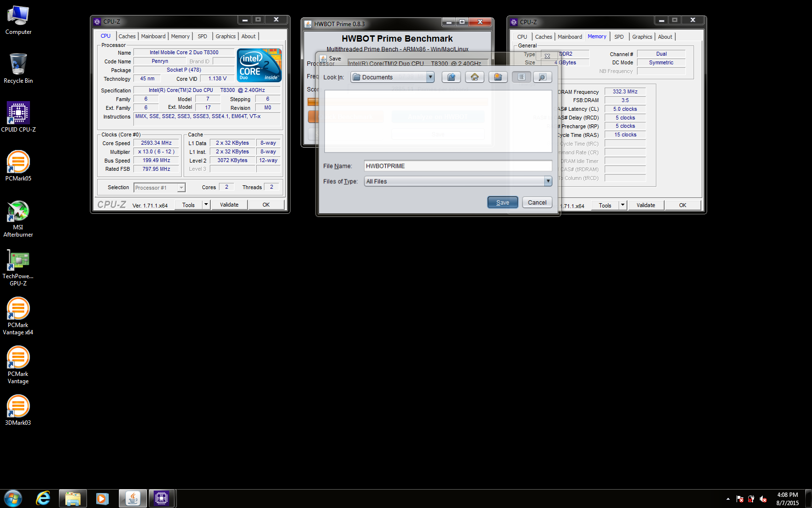
Task: Click network status tray icon
Action: 751,499
